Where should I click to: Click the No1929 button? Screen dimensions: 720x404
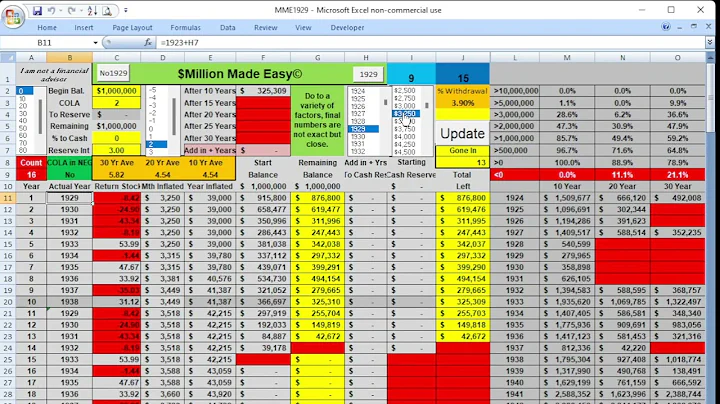point(113,73)
